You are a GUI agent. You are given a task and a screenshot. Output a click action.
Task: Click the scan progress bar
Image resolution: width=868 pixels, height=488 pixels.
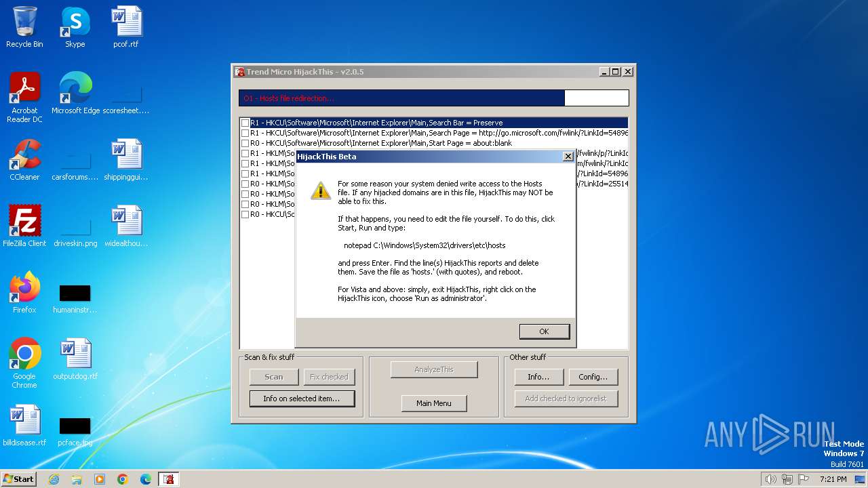click(433, 98)
